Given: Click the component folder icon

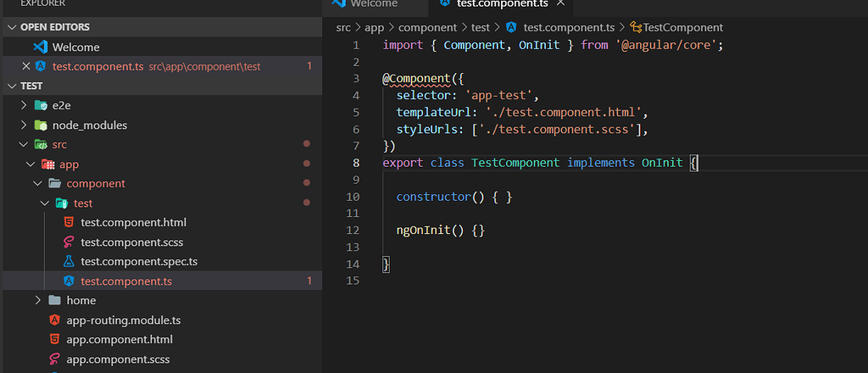Looking at the screenshot, I should [54, 183].
